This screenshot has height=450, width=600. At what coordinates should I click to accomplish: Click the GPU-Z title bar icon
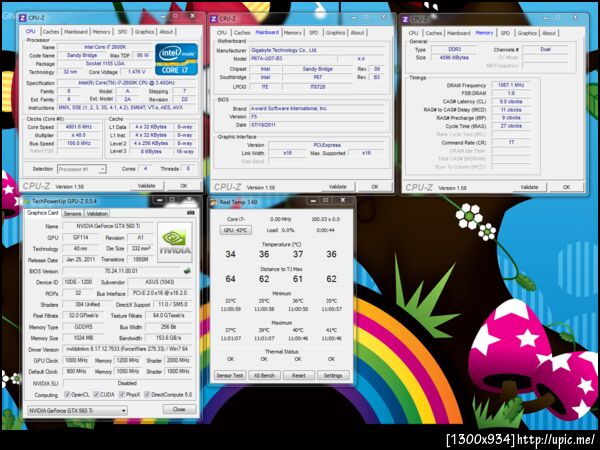(x=27, y=201)
